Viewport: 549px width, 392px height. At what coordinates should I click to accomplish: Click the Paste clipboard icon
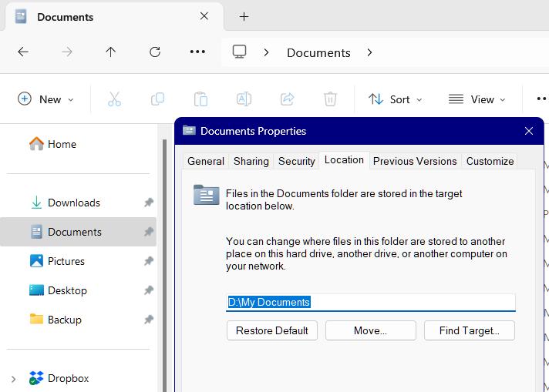[x=200, y=99]
